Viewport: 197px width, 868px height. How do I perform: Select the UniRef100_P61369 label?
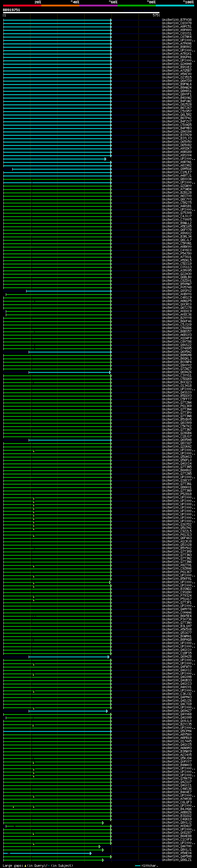point(177,406)
